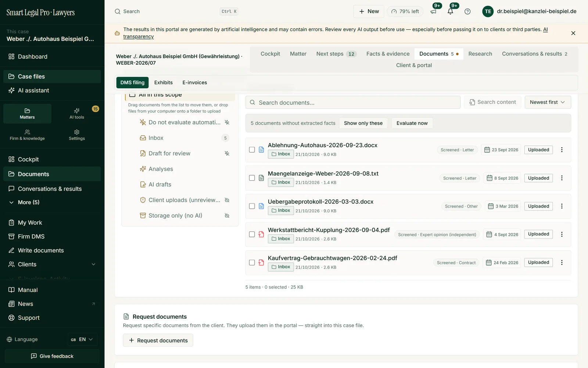588x368 pixels.
Task: Select checkbox for Maengelanzeige-Weber-2026-09-08.txt
Action: pos(252,178)
